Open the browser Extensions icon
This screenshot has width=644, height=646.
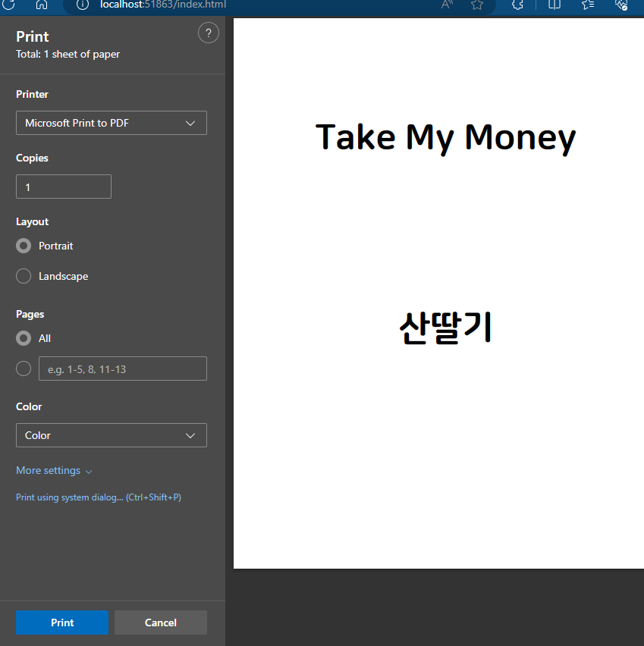tap(518, 5)
